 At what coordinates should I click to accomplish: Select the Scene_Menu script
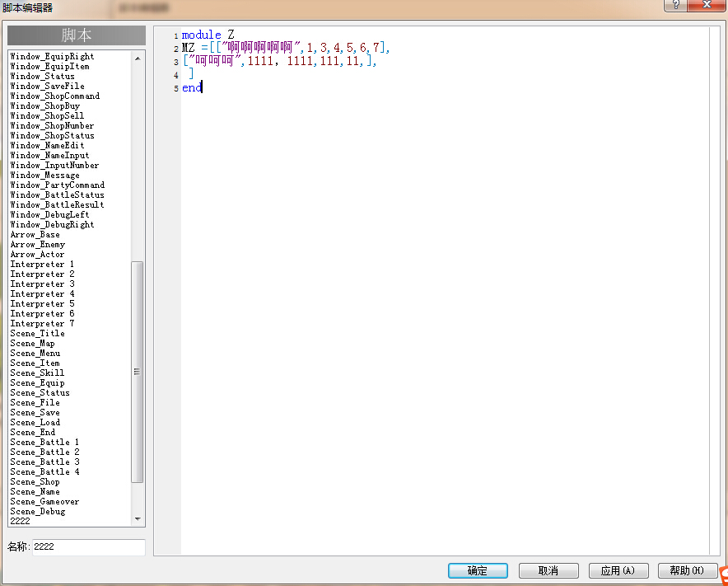tap(35, 354)
